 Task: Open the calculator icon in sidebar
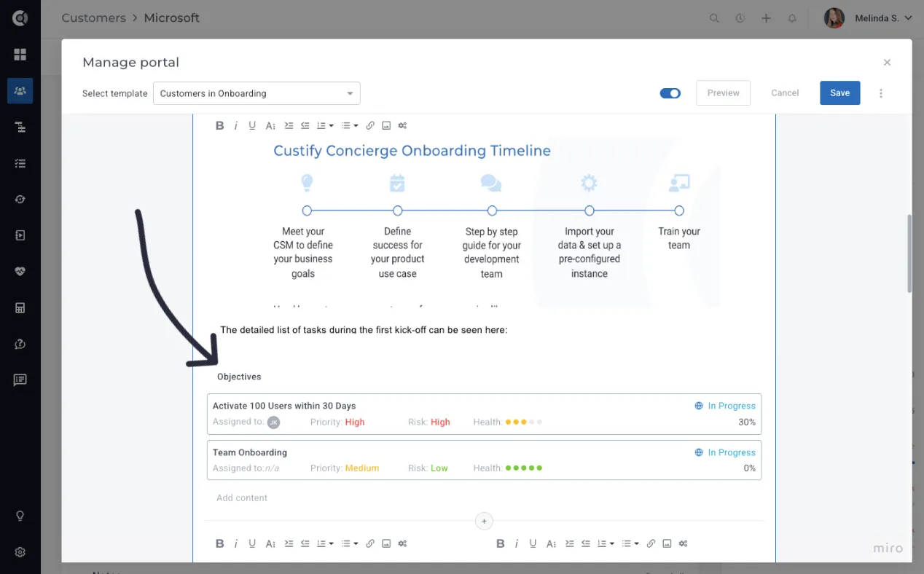(x=20, y=308)
